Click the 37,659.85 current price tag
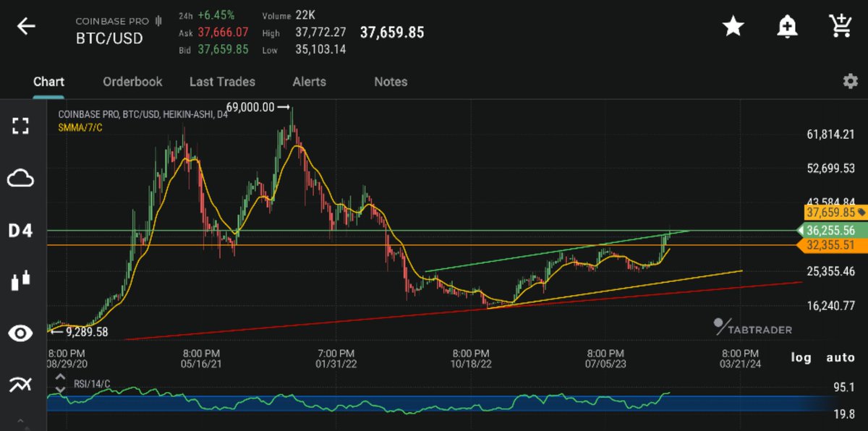The width and height of the screenshot is (868, 431). (x=835, y=213)
